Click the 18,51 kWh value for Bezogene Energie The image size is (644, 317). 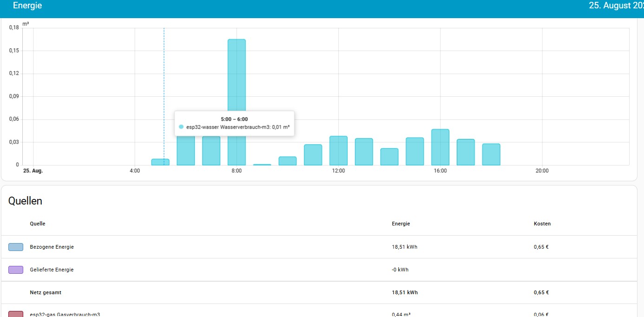pyautogui.click(x=405, y=247)
